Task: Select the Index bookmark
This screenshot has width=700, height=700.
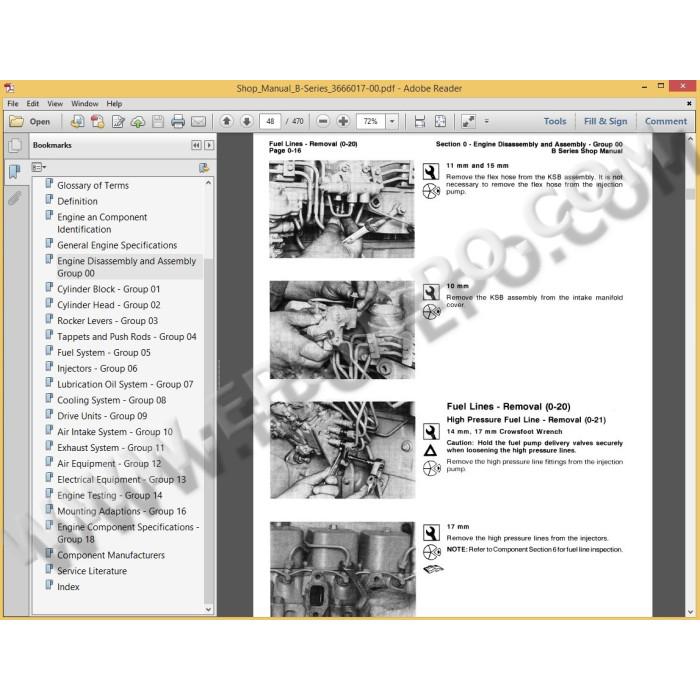Action: click(x=68, y=587)
